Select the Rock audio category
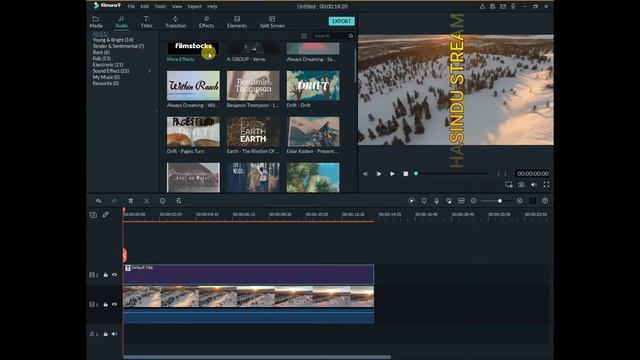The image size is (640, 360). pos(101,52)
